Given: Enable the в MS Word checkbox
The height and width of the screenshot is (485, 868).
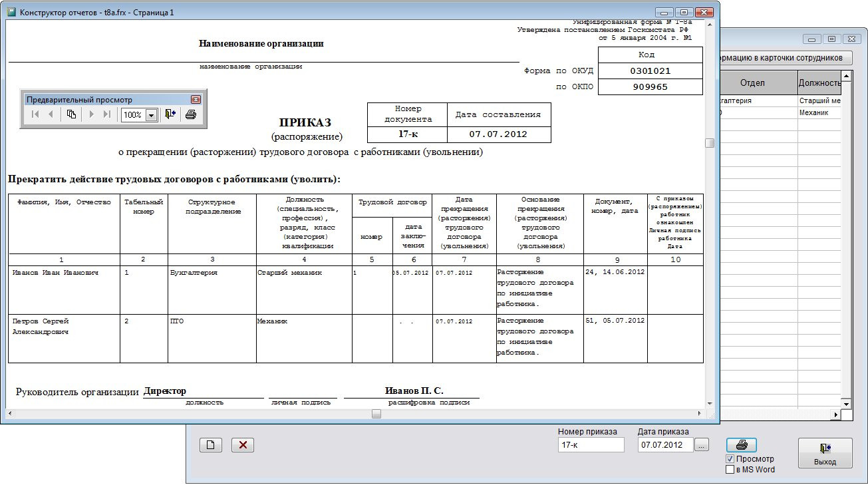Looking at the screenshot, I should click(x=730, y=470).
